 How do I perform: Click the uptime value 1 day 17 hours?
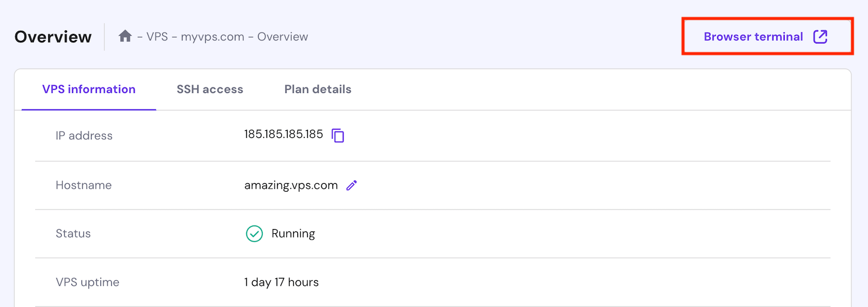281,282
